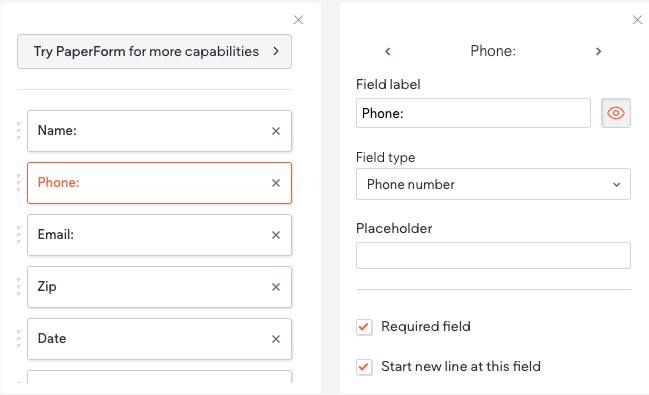
Task: Delete the Phone: field using its X
Action: [x=276, y=183]
